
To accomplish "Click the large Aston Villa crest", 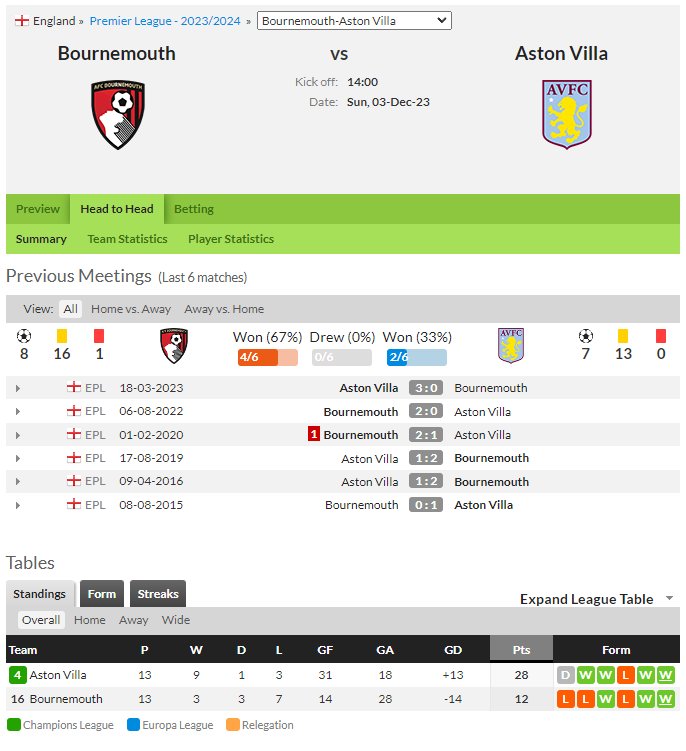I will [567, 114].
